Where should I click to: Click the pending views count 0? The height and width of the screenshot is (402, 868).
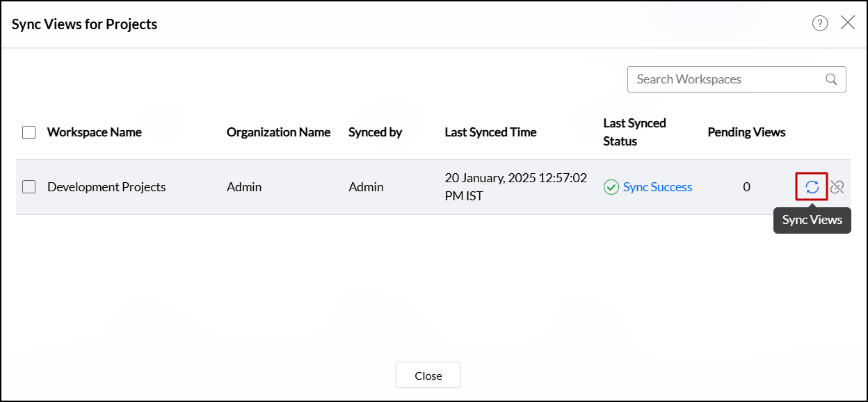coord(746,187)
